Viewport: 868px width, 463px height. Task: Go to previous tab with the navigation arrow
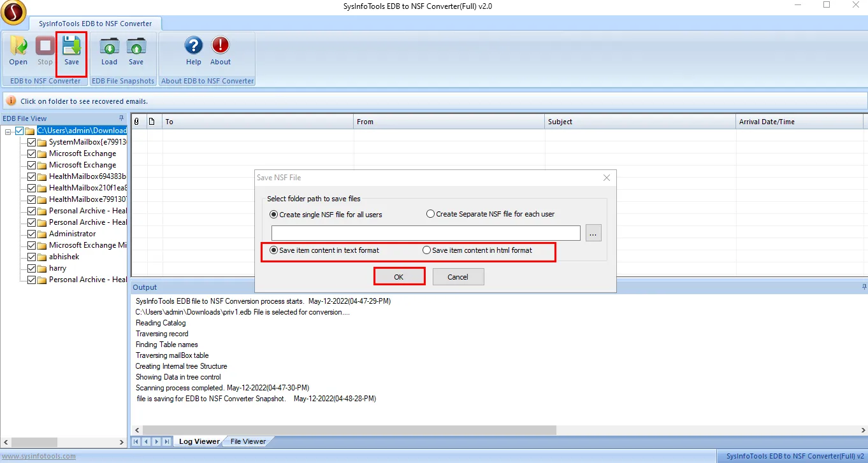pos(147,441)
